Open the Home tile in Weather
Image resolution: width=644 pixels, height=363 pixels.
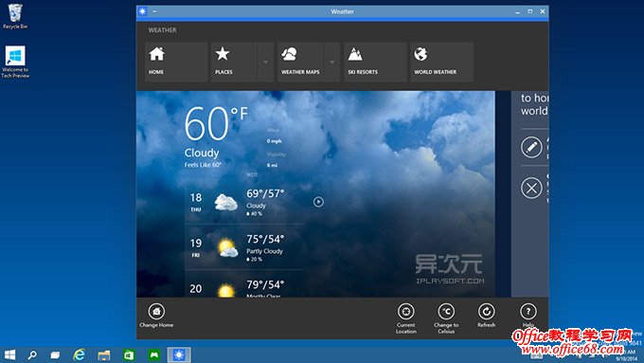pos(176,62)
